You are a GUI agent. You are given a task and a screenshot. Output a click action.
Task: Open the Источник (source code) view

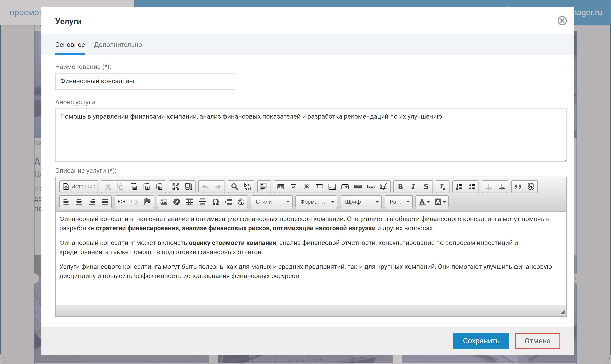(78, 186)
